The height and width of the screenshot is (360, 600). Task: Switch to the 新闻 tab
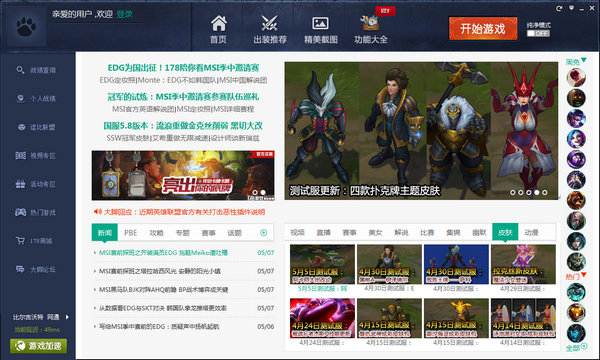(104, 233)
